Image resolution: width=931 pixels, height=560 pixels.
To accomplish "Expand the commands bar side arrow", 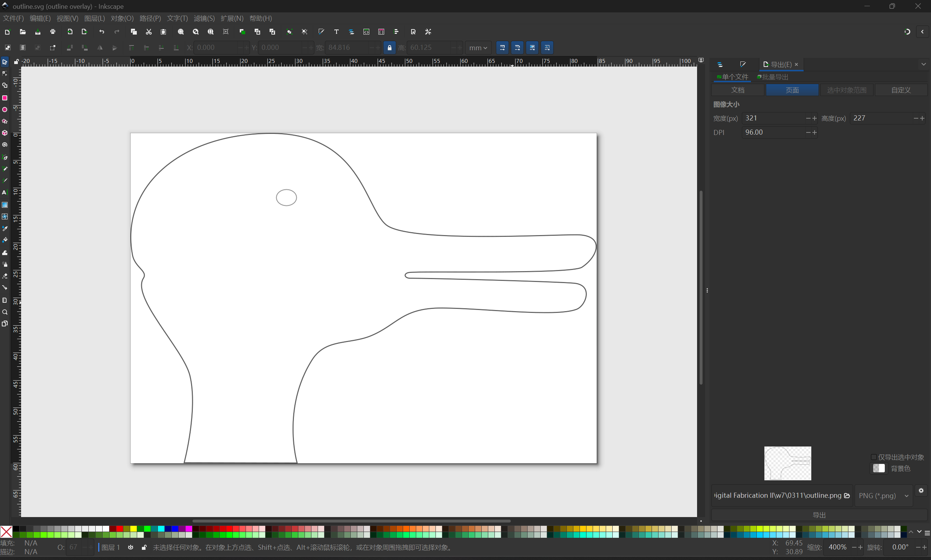I will click(x=922, y=32).
